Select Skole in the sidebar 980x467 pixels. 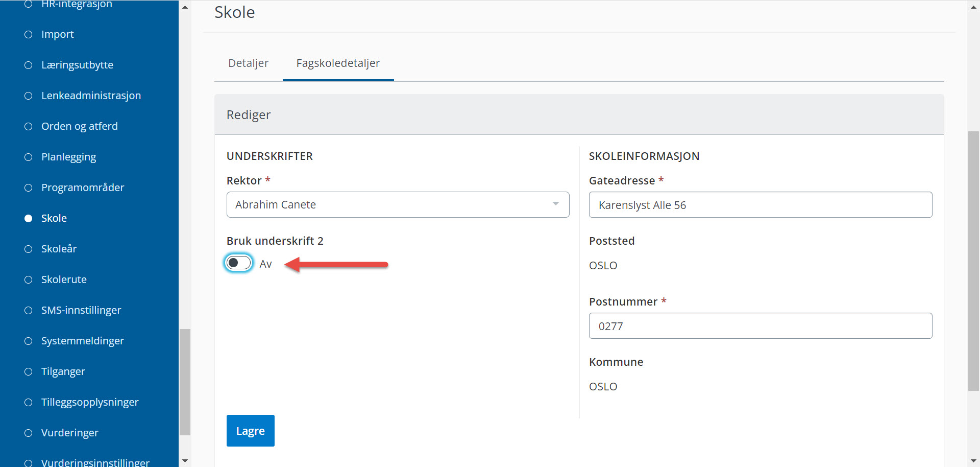click(54, 218)
